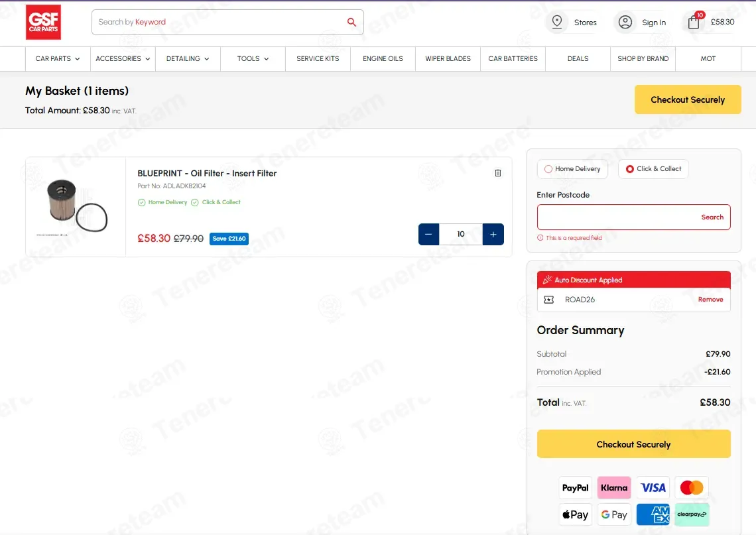Open the BLUEPRINT Oil Filter product title

click(x=207, y=174)
